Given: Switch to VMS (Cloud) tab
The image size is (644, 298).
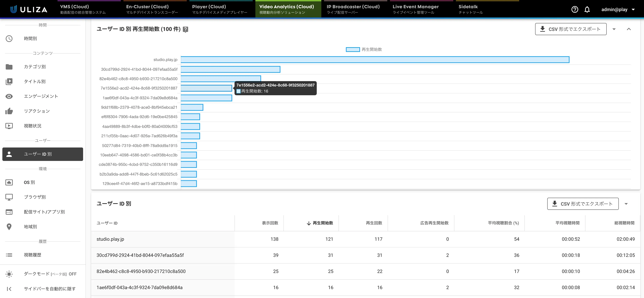Looking at the screenshot, I should [89, 9].
